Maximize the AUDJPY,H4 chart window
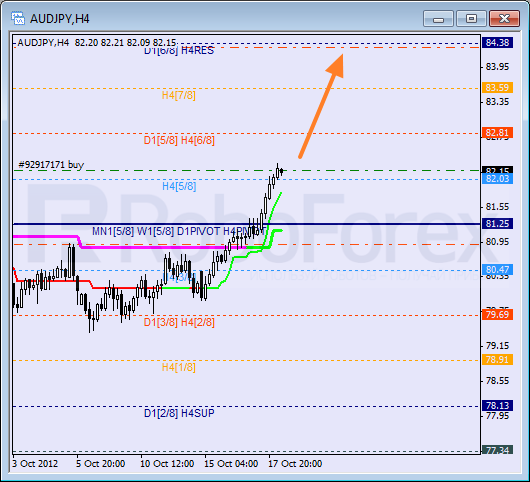 [471, 18]
